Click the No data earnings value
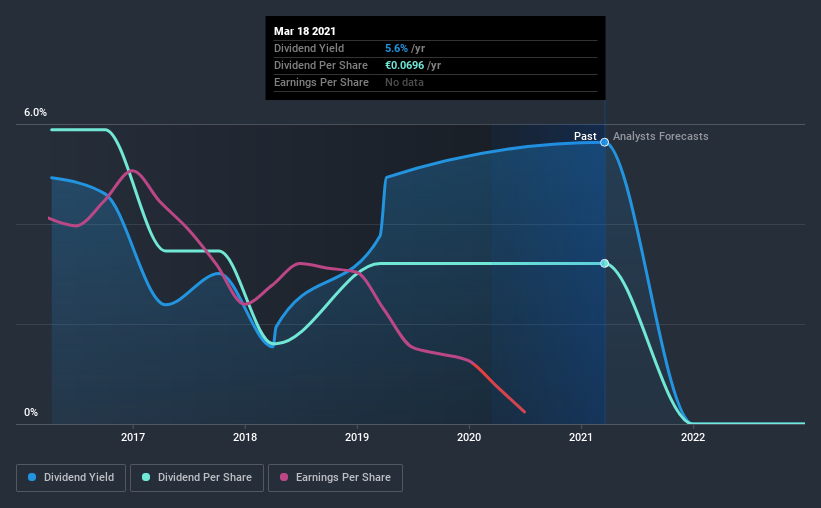Viewport: 821px width, 508px height. tap(404, 82)
